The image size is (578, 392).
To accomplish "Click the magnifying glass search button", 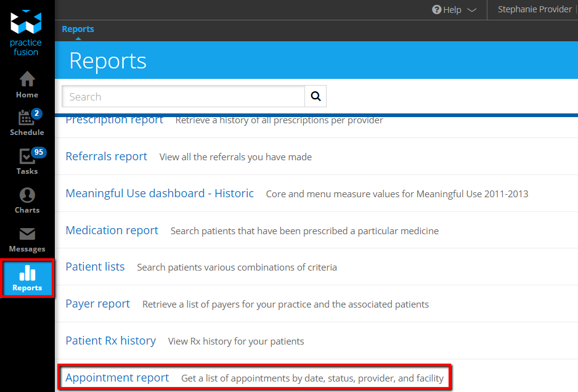I will [315, 96].
